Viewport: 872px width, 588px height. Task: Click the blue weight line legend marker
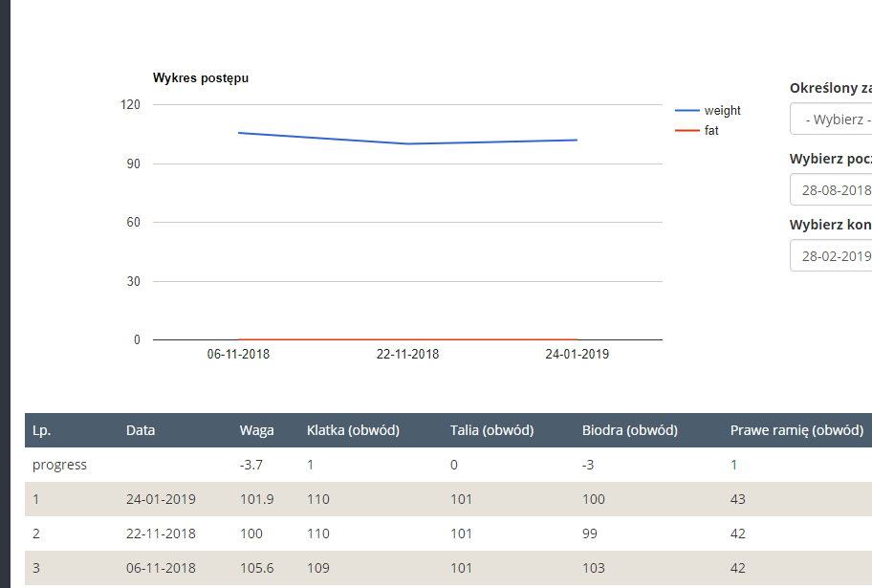click(687, 111)
